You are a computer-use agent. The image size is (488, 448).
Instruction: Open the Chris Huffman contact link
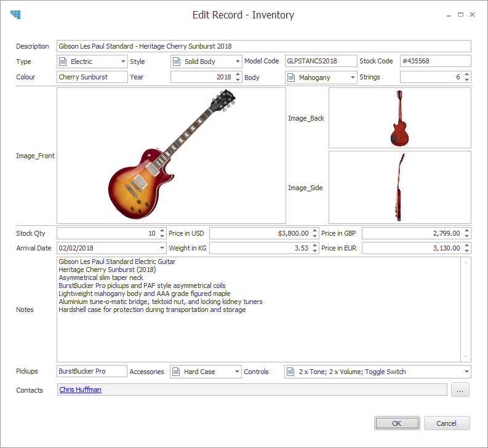[x=80, y=390]
